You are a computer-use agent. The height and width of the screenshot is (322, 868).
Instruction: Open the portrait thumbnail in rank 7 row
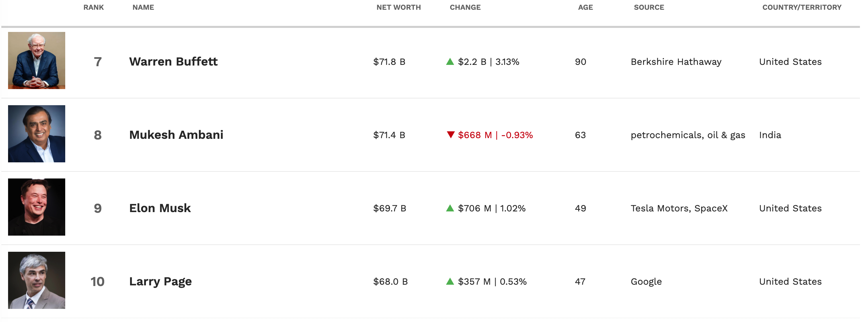coord(37,61)
